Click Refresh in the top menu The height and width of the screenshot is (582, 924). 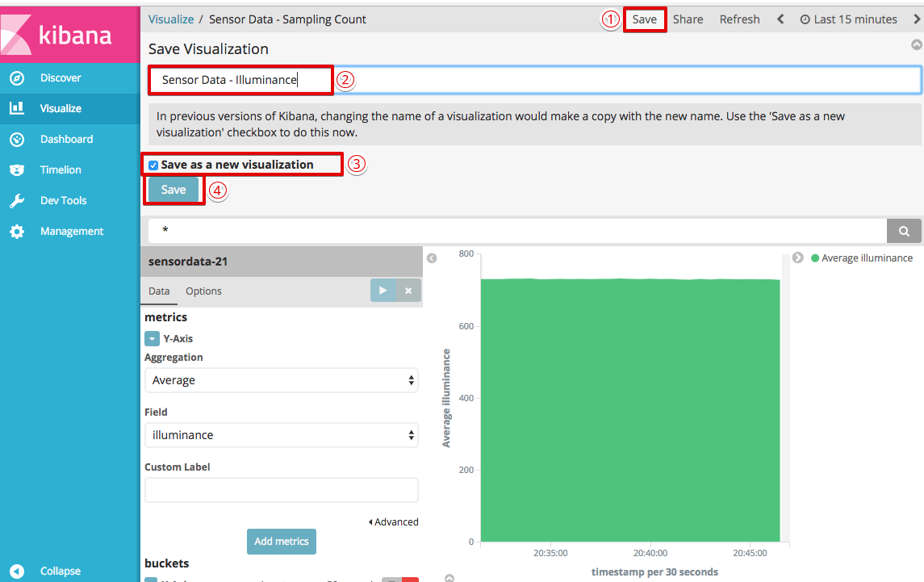point(739,19)
